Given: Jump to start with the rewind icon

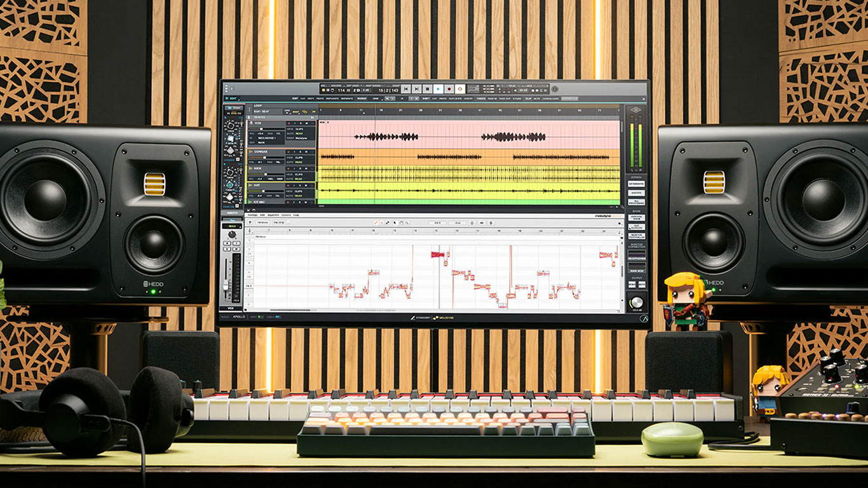Looking at the screenshot, I should (406, 90).
